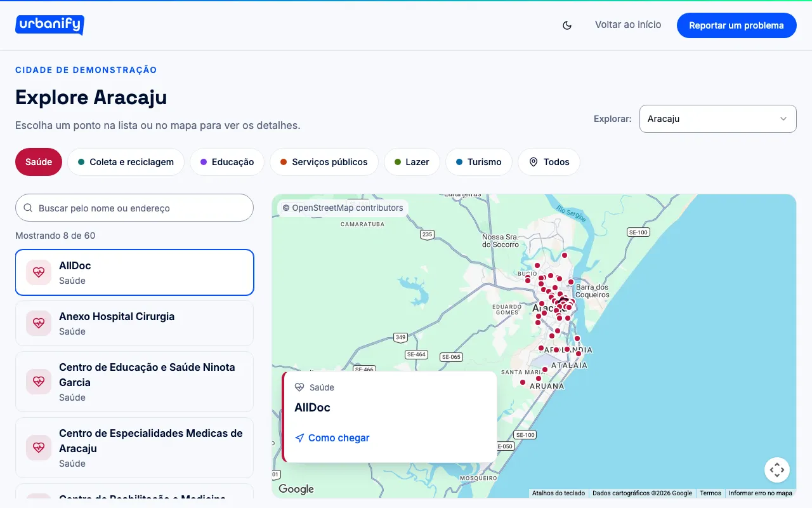Click the orange dot on Serviços públicos
The height and width of the screenshot is (508, 812).
pyautogui.click(x=284, y=162)
